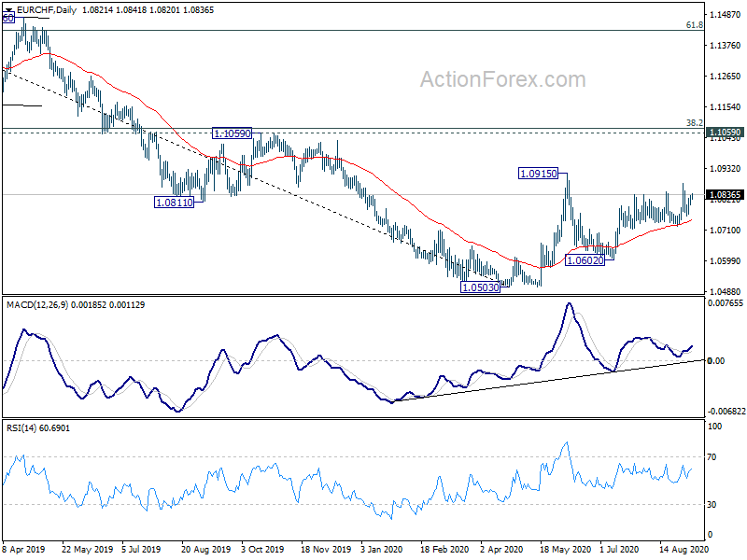
Task: Click the MACD 0.007655 scale value
Action: pyautogui.click(x=726, y=303)
